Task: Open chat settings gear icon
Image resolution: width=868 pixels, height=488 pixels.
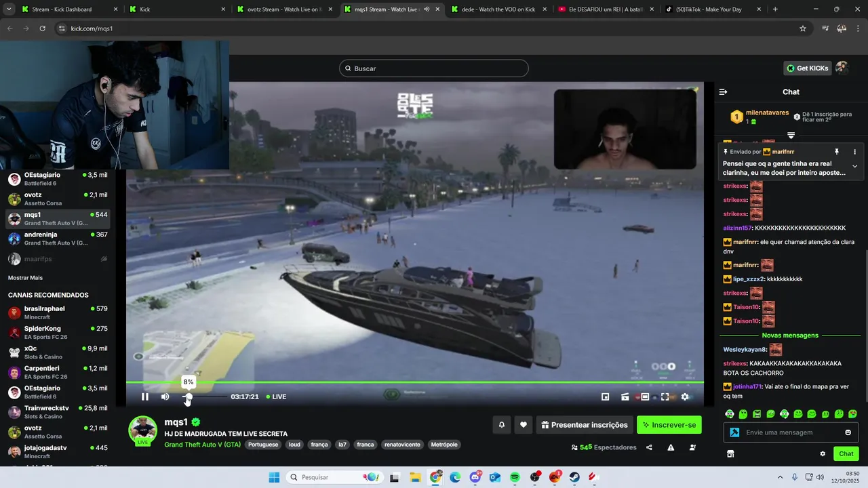Action: [x=823, y=454]
